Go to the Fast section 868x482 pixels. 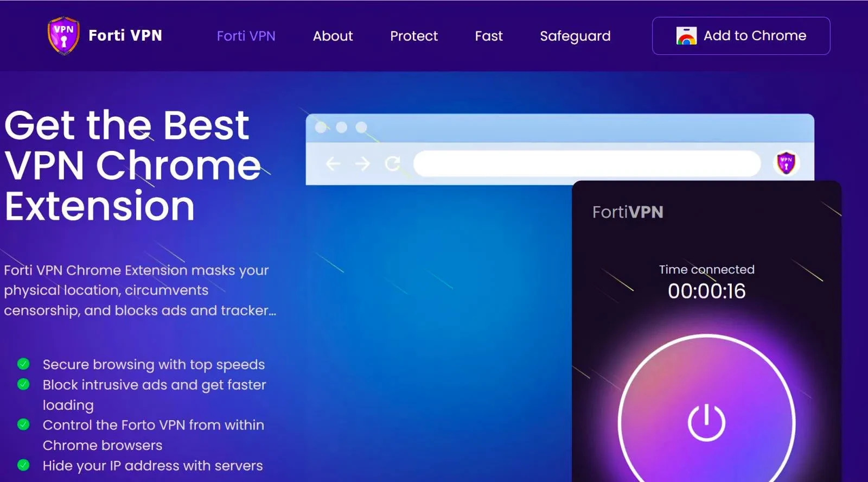coord(489,36)
